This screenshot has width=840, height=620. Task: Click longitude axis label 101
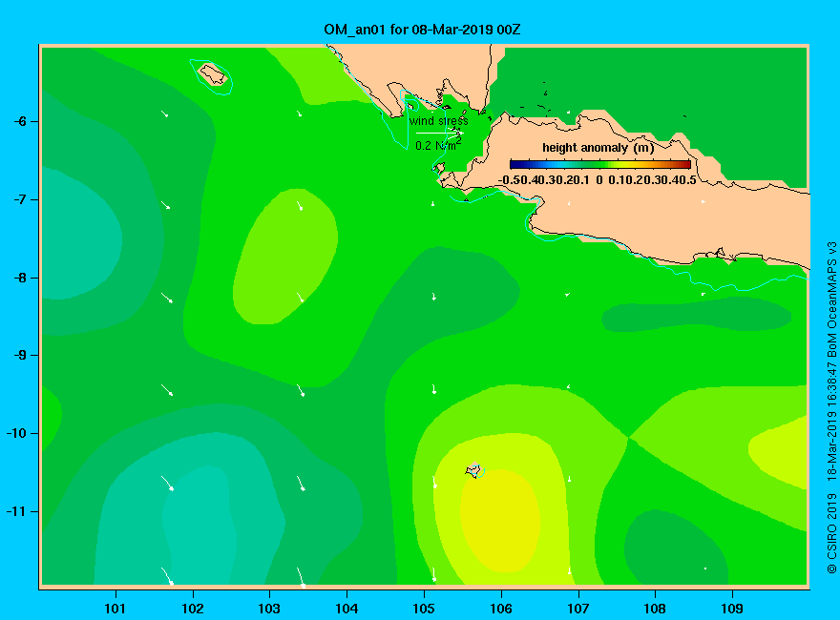(x=115, y=609)
